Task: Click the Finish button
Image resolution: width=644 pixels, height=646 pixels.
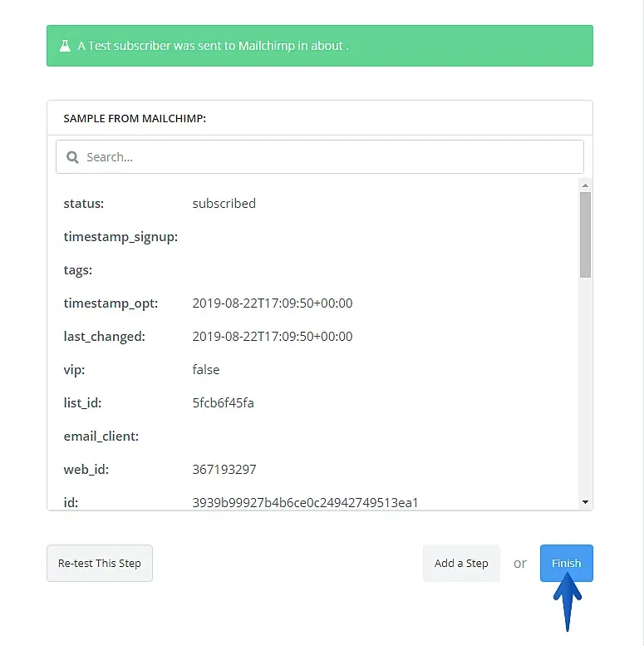Action: coord(567,563)
